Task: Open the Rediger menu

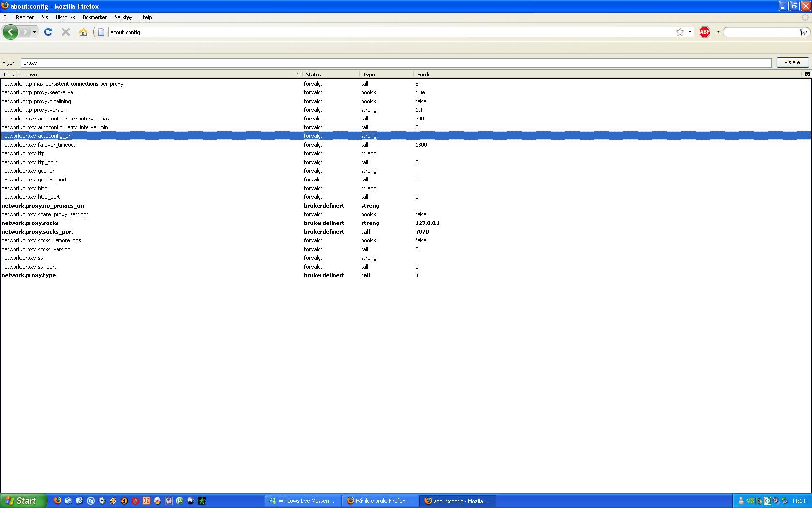Action: (25, 17)
